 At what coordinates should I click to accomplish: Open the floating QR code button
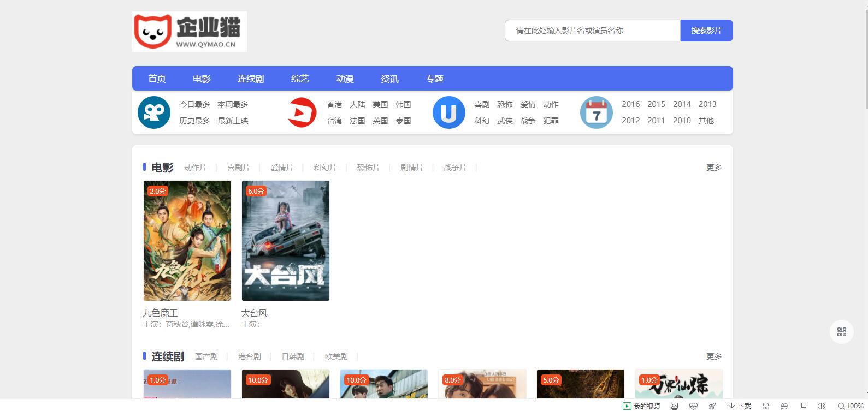point(841,332)
